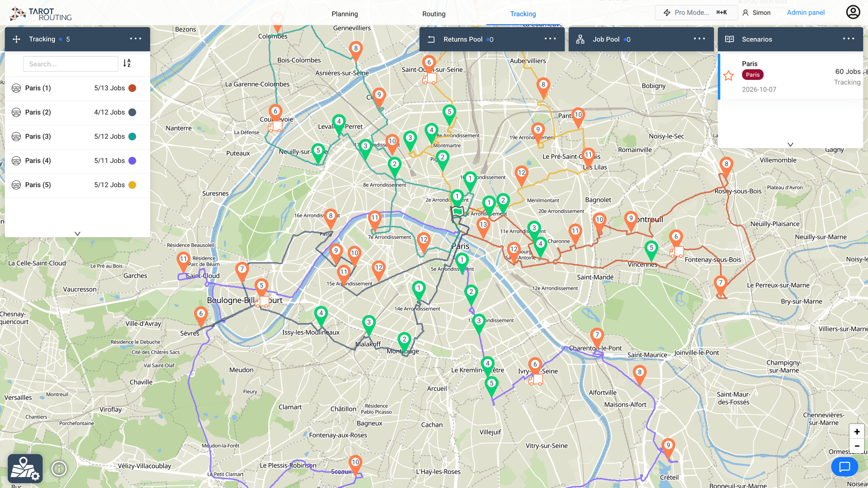868x488 pixels.
Task: Click the truck icon at Ivry-sur-Seine
Action: [536, 380]
